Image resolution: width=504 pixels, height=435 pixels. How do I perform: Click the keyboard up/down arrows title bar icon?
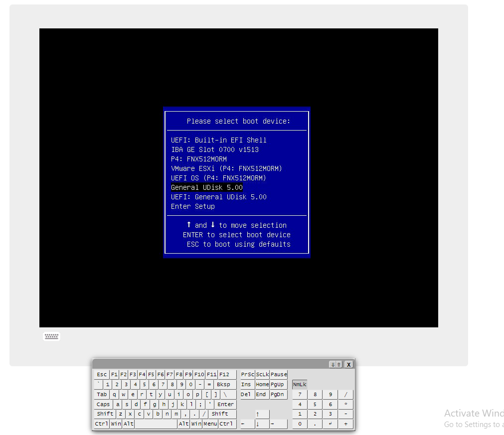336,364
